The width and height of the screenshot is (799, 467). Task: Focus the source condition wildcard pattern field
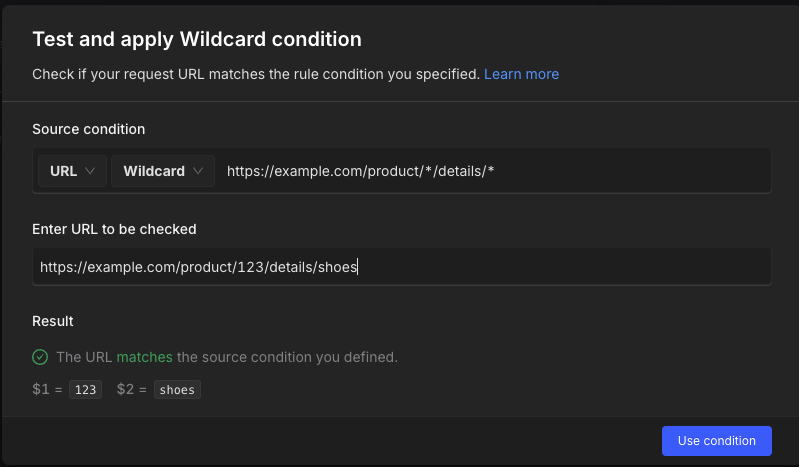[490, 171]
